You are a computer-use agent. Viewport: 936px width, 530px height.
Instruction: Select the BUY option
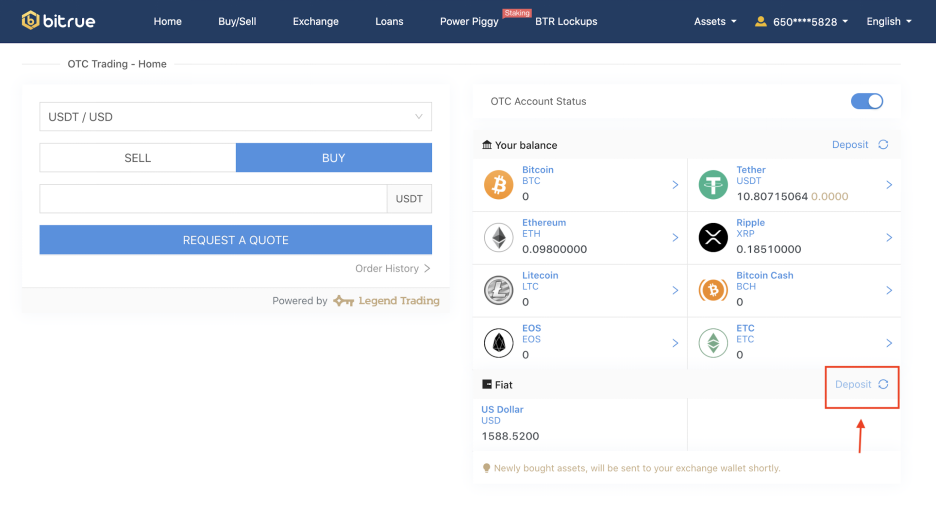click(334, 158)
